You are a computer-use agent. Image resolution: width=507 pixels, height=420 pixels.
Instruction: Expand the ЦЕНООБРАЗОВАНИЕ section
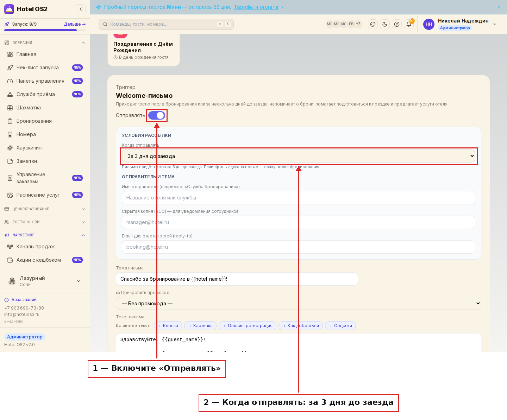tap(45, 209)
